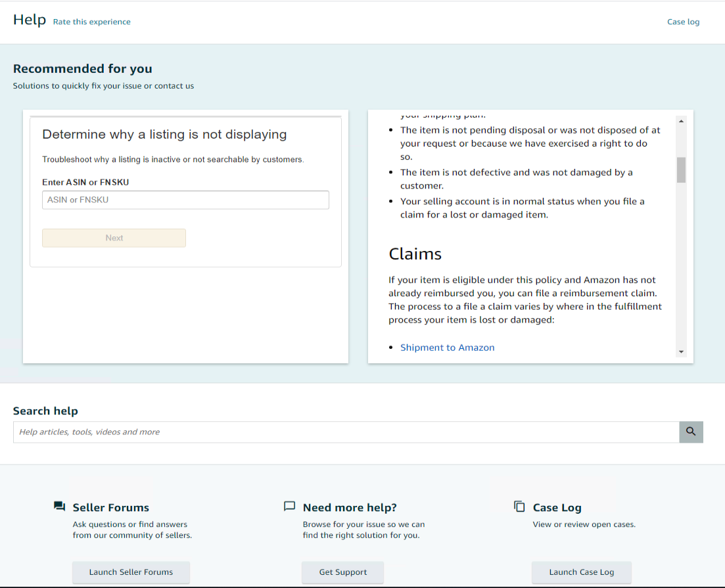
Task: Click the Case Log section heading
Action: click(557, 507)
